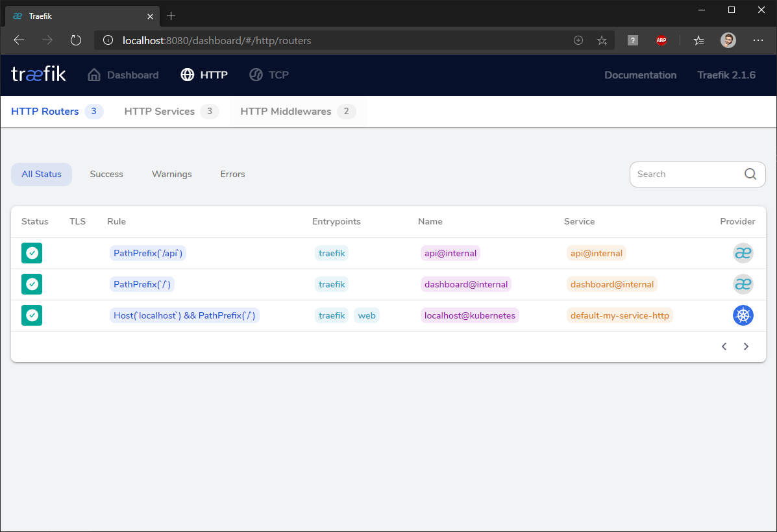Viewport: 777px width, 532px height.
Task: Click the browser address bar URL
Action: (217, 41)
